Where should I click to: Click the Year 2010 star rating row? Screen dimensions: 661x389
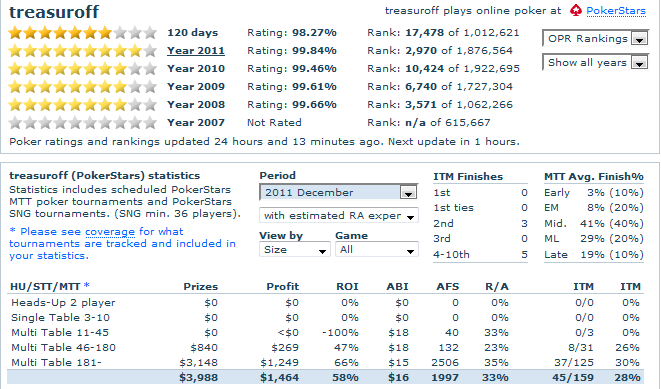point(83,68)
